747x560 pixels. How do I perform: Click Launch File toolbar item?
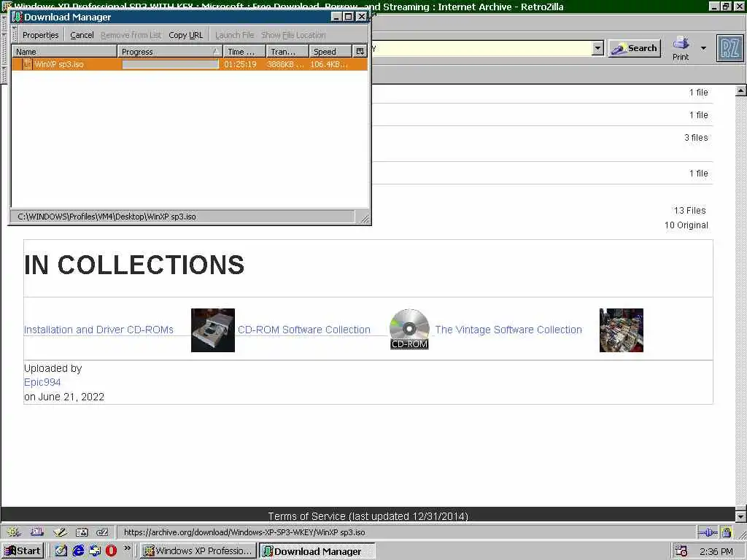point(234,35)
